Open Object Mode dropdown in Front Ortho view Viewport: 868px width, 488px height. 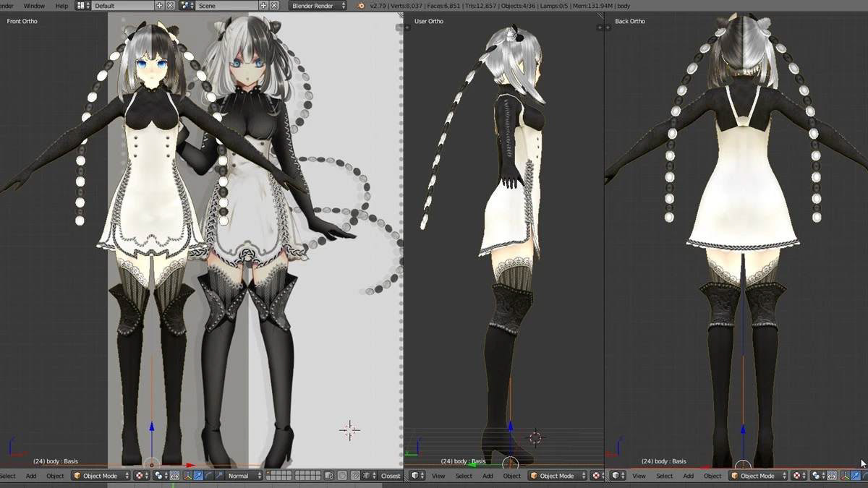coord(101,476)
